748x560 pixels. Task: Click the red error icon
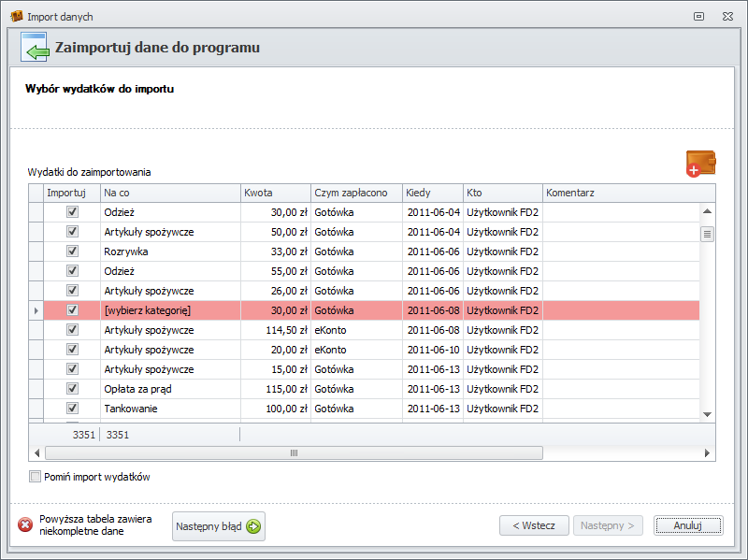tap(24, 524)
